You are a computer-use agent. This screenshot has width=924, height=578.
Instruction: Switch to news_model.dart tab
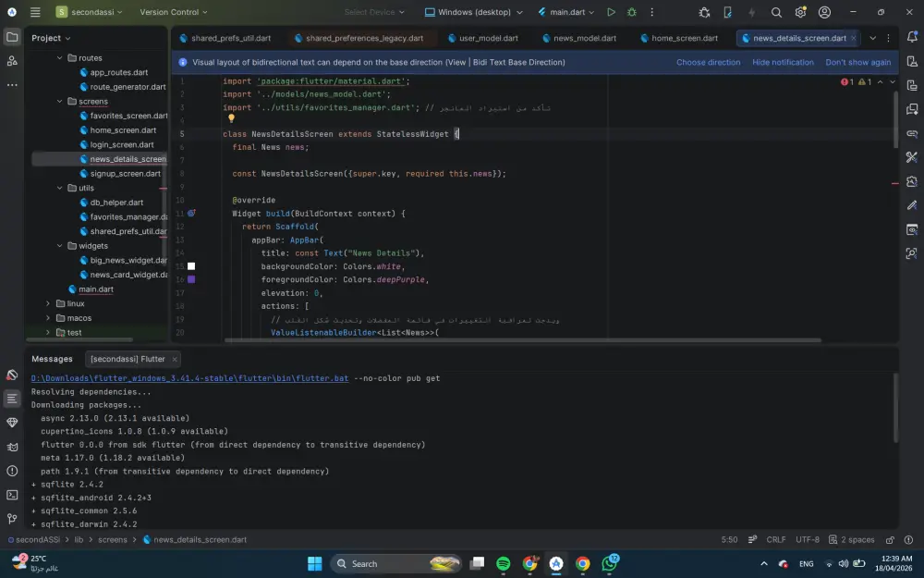point(578,38)
